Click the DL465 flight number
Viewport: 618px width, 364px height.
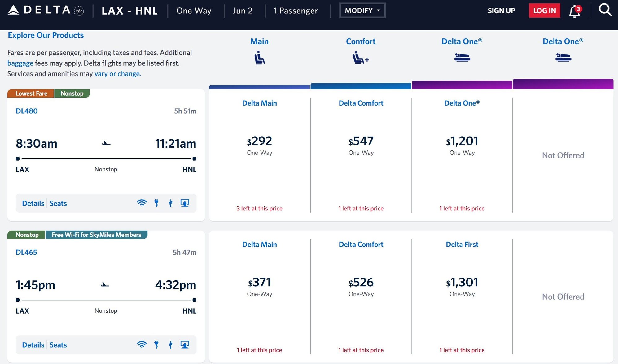coord(26,252)
